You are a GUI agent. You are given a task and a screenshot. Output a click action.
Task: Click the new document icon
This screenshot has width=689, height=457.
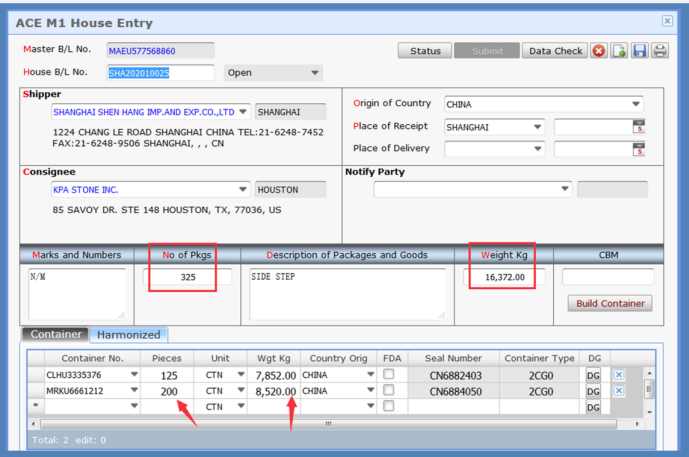pyautogui.click(x=619, y=51)
